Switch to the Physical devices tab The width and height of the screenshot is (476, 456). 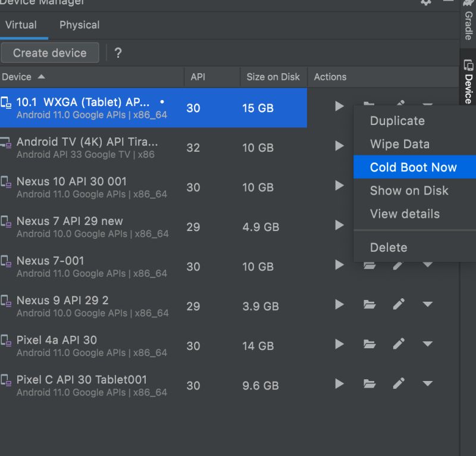point(79,25)
